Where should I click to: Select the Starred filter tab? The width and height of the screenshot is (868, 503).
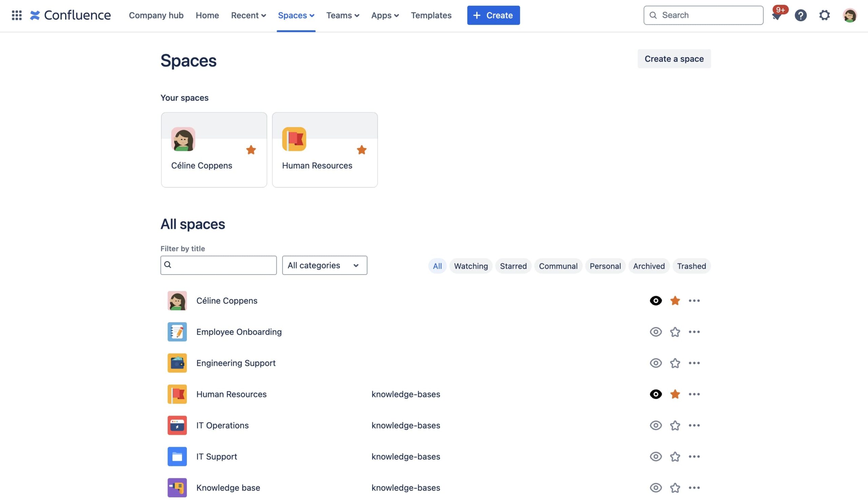(x=513, y=266)
